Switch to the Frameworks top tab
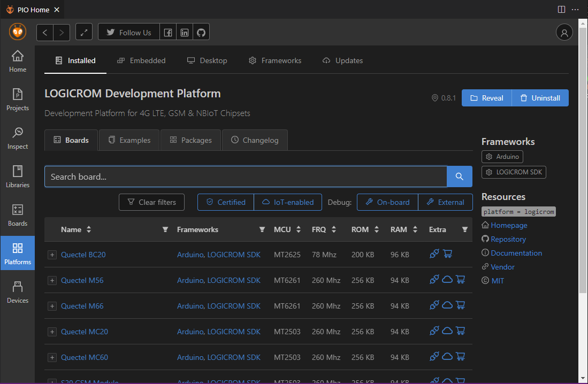The image size is (588, 384). tap(275, 60)
